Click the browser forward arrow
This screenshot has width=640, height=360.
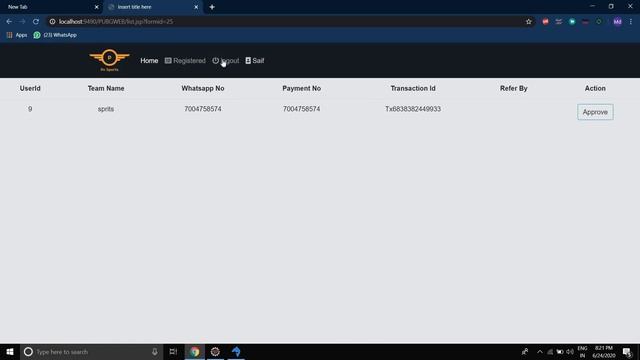pyautogui.click(x=22, y=21)
